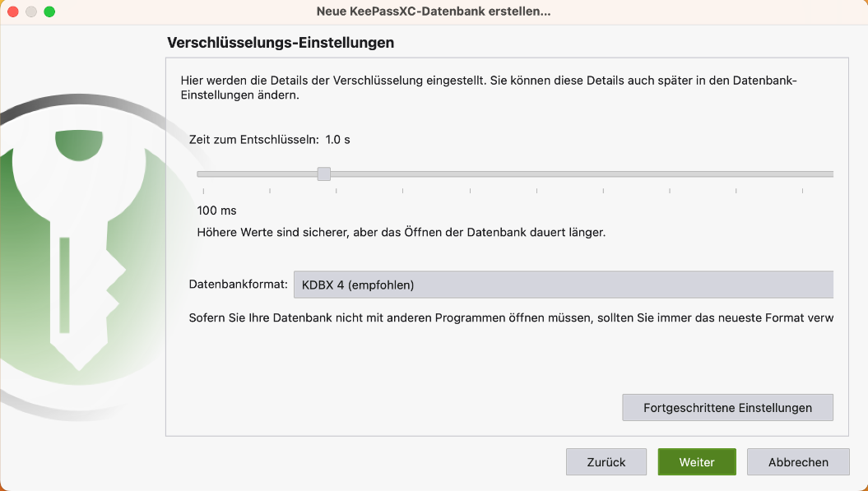Click the slider track left of the handle

[255, 174]
